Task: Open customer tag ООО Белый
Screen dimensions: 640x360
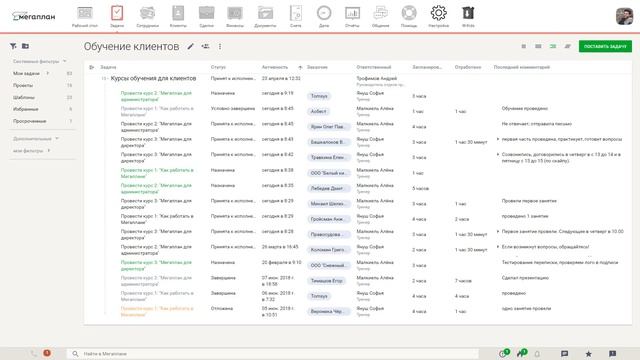Action: tap(329, 173)
